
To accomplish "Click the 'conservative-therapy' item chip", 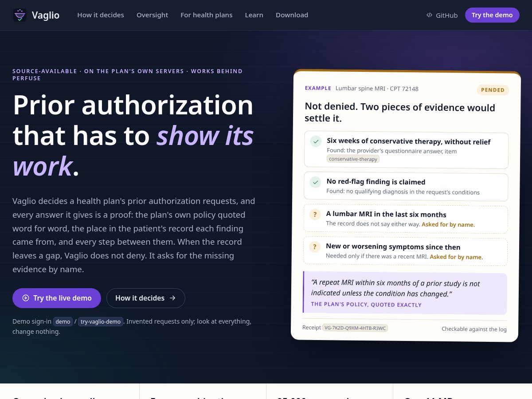I will click(353, 159).
